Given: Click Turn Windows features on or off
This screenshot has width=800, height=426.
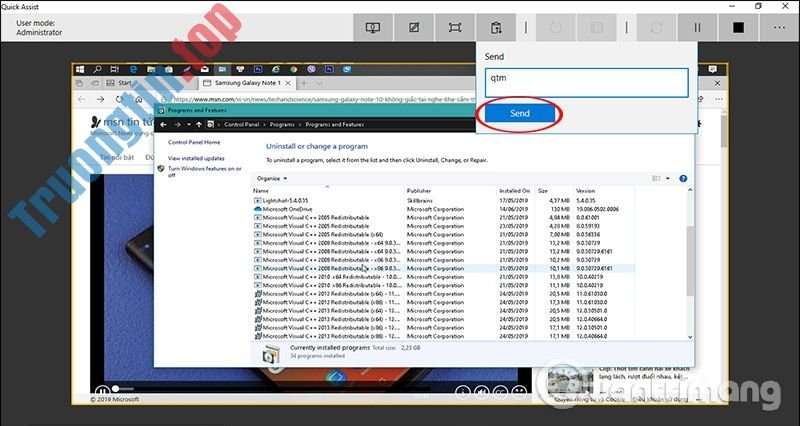Looking at the screenshot, I should click(x=203, y=171).
